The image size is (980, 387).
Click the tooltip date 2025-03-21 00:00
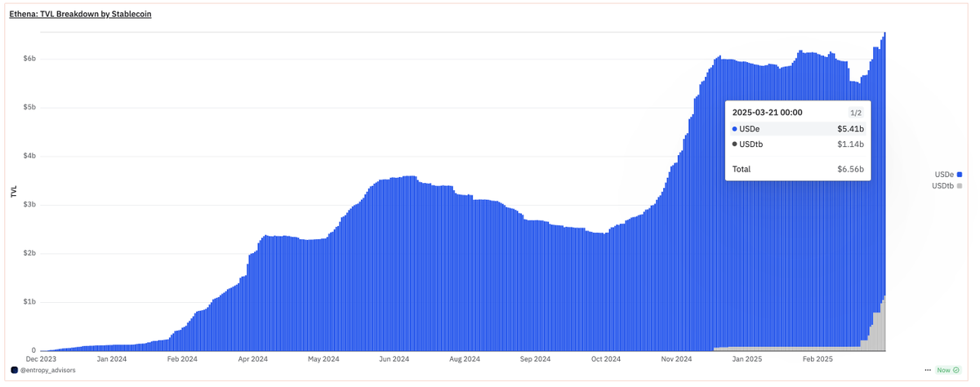[x=768, y=113]
